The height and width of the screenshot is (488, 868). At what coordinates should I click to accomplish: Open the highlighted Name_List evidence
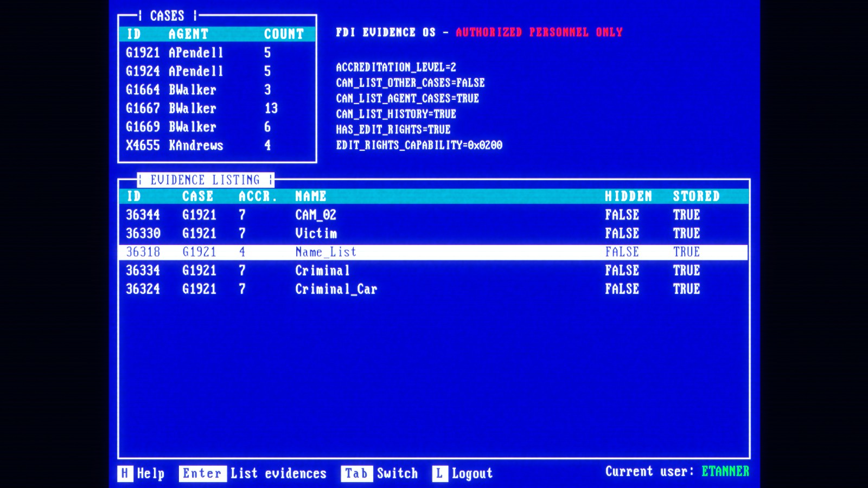[x=324, y=252]
